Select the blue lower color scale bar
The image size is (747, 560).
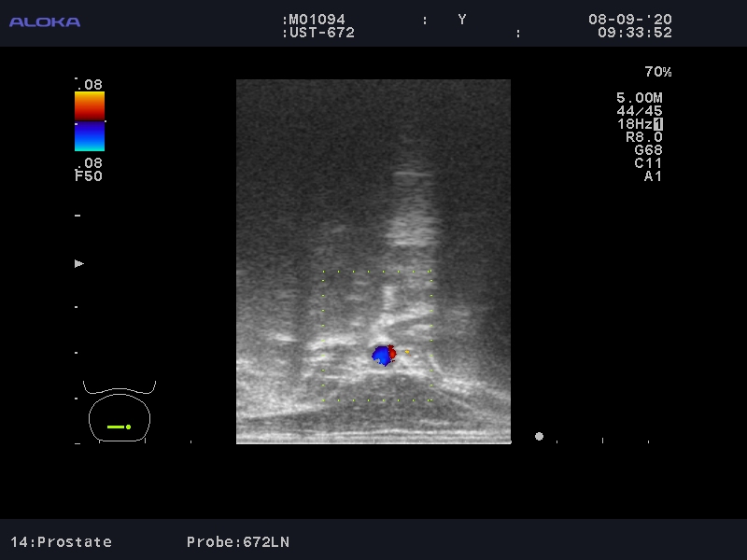tap(90, 136)
